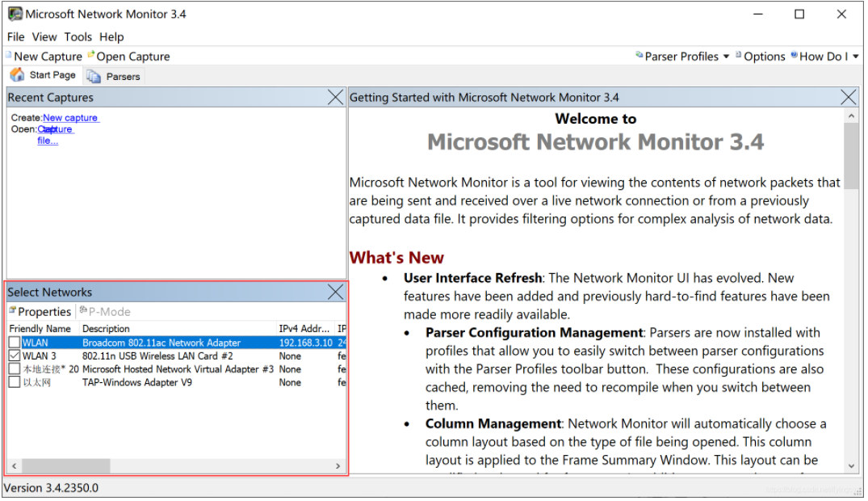Maximize the Network Monitor window
This screenshot has width=868, height=501.
(800, 15)
